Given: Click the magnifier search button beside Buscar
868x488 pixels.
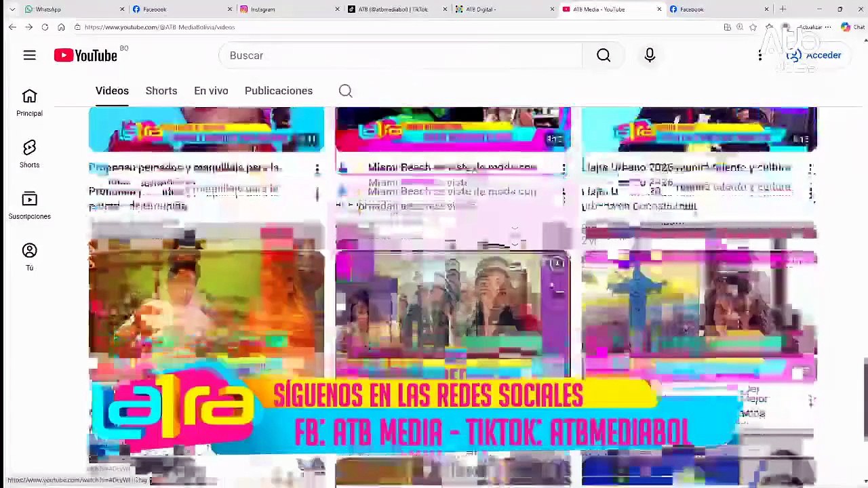Looking at the screenshot, I should pyautogui.click(x=604, y=56).
